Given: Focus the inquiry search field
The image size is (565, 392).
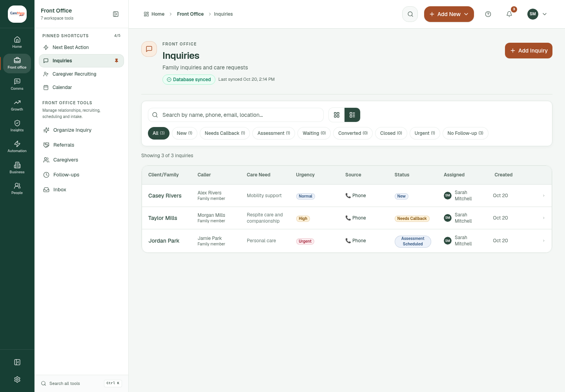Looking at the screenshot, I should click(236, 115).
